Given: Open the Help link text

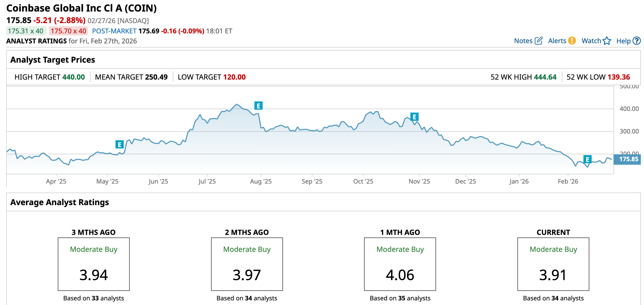Looking at the screenshot, I should [x=623, y=41].
